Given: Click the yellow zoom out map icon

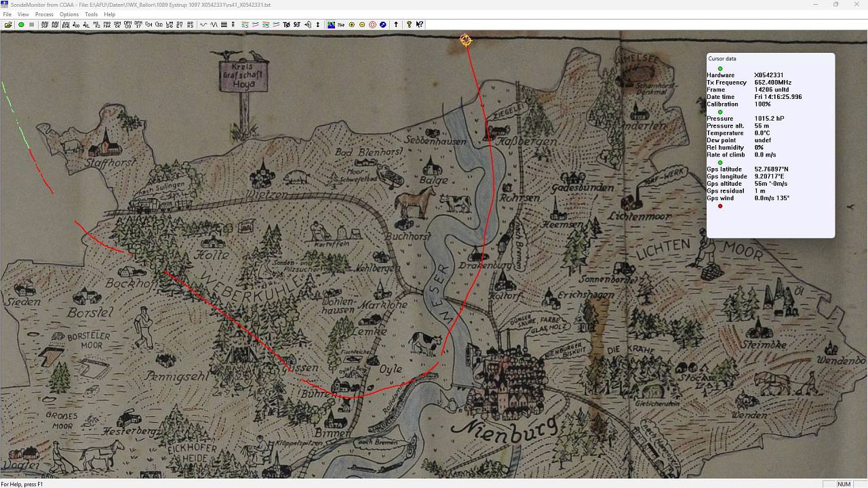Looking at the screenshot, I should tap(362, 25).
